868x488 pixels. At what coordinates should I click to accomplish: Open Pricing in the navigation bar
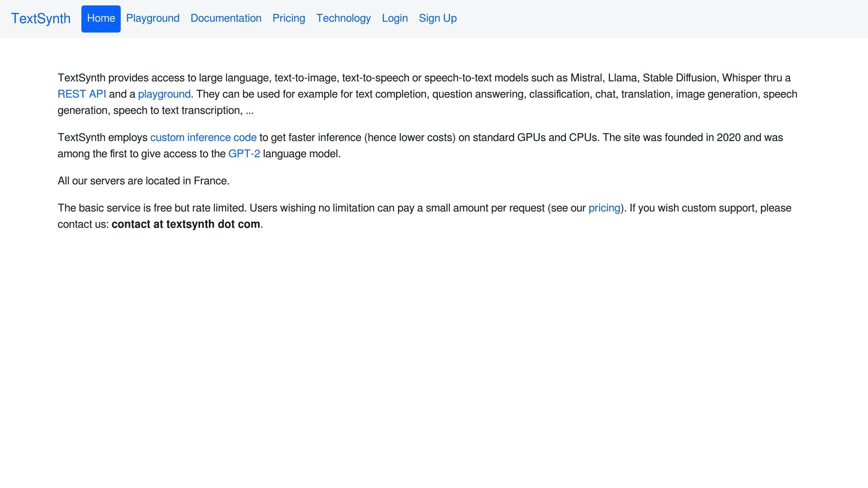(x=289, y=18)
